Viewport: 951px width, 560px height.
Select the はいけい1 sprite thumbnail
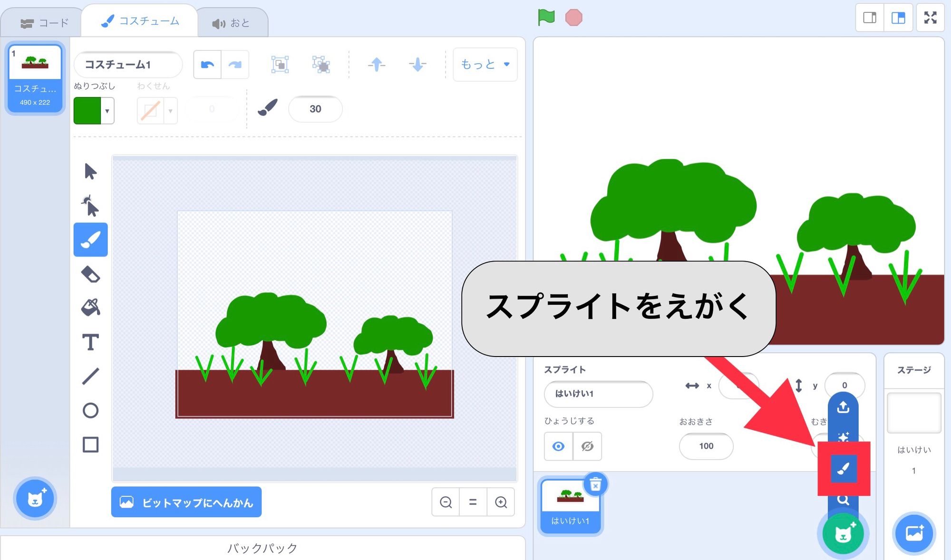pos(569,505)
